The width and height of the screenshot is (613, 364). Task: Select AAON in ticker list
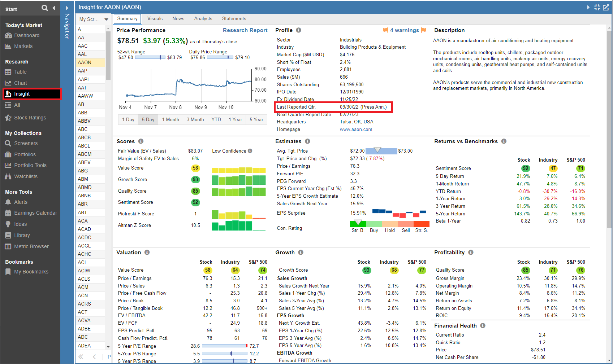click(x=90, y=62)
